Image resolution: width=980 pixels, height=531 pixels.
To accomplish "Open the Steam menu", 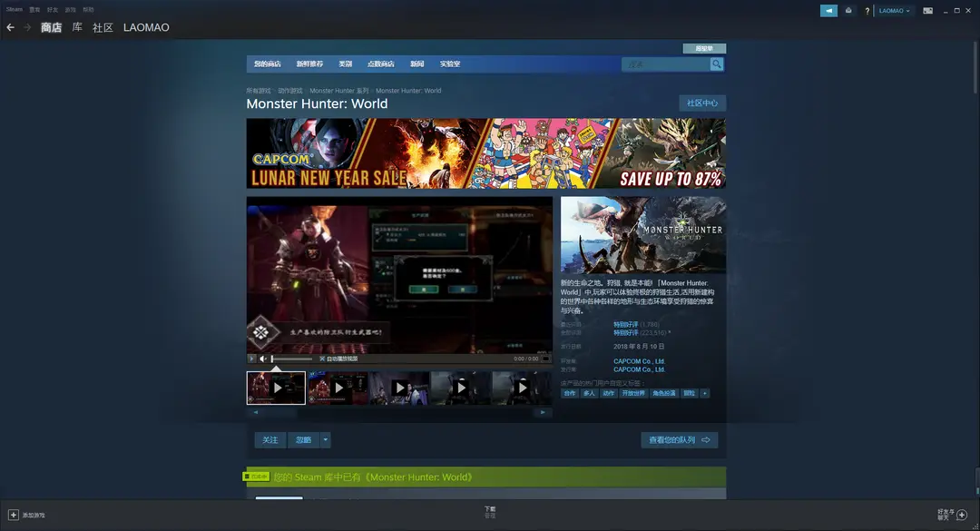I will click(14, 9).
